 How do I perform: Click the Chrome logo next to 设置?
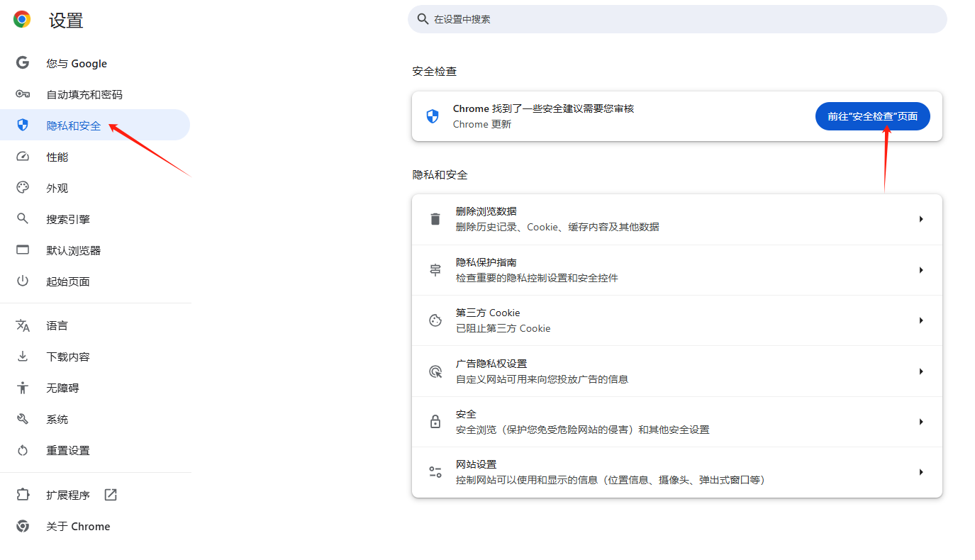pyautogui.click(x=22, y=19)
